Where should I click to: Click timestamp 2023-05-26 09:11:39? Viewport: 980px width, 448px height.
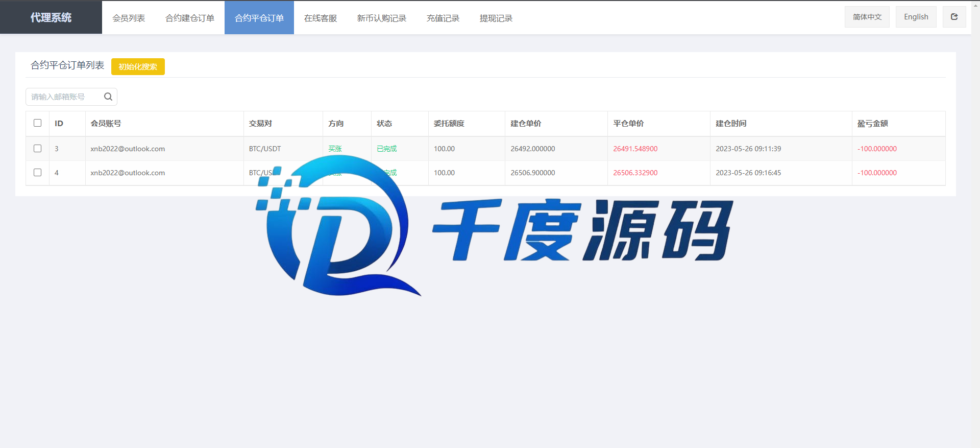748,149
